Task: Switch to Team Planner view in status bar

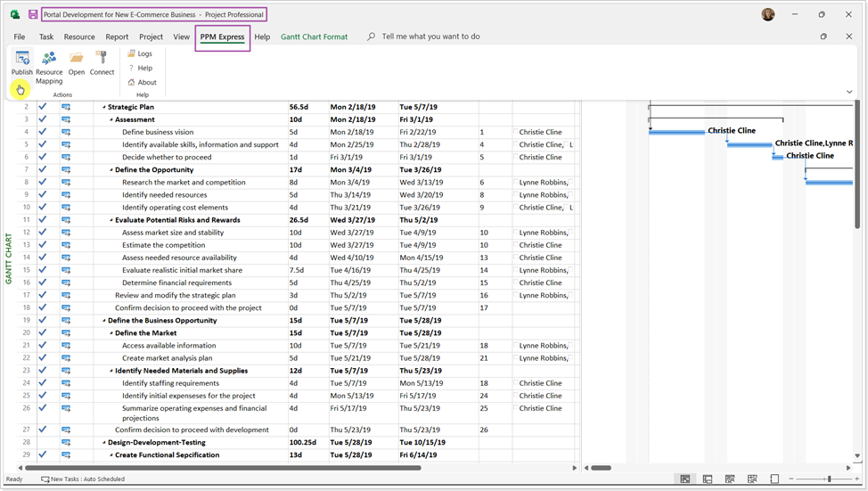Action: [730, 479]
